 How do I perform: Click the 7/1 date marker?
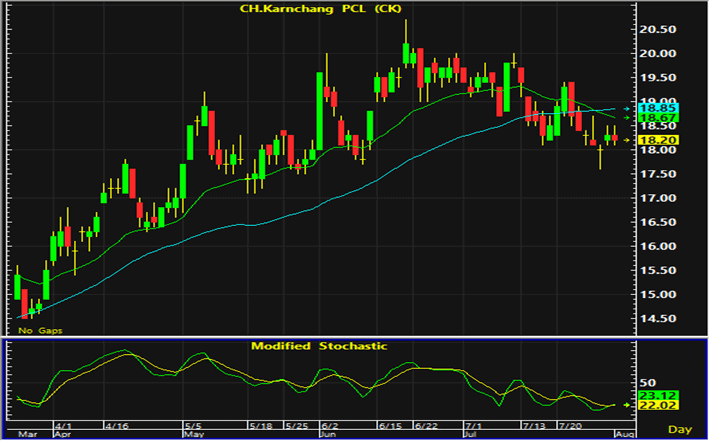[474, 426]
